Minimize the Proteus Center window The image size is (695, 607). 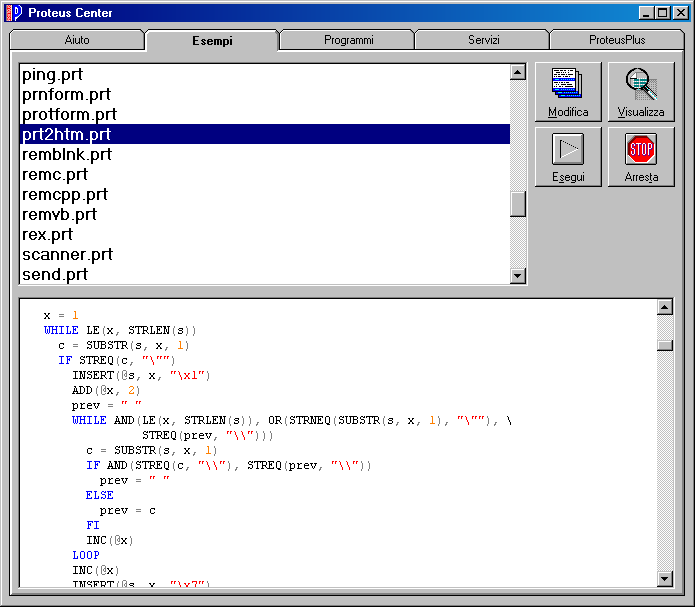click(x=647, y=12)
